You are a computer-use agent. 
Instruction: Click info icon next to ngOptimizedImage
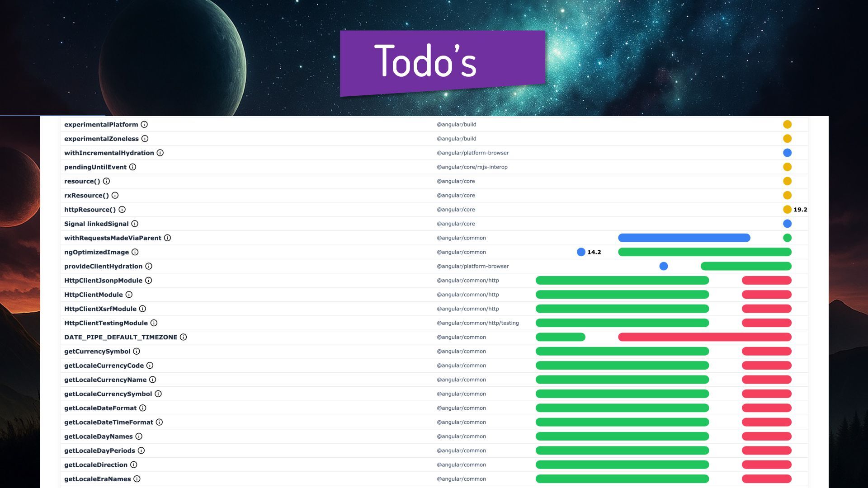(135, 252)
